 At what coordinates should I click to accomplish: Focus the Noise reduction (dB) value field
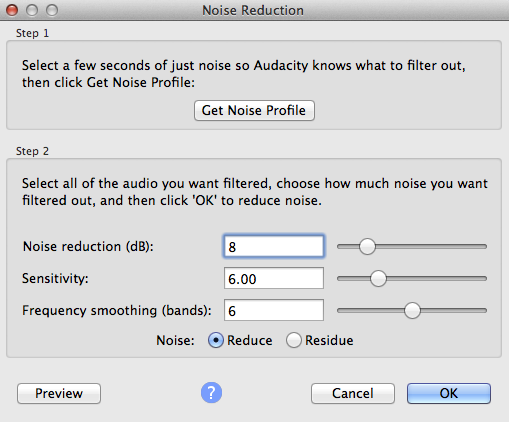(x=274, y=246)
